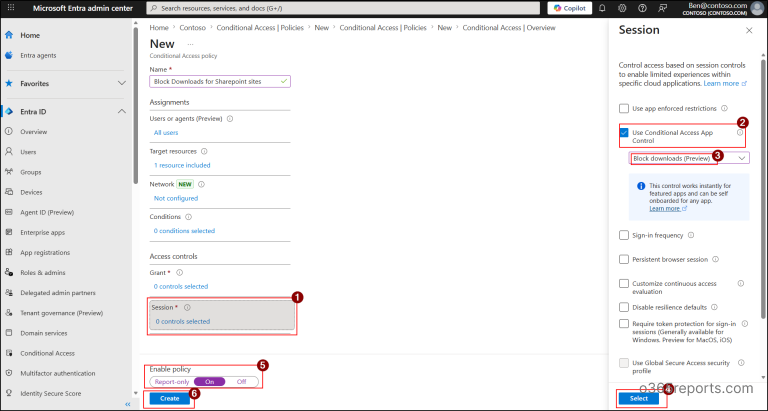768x411 pixels.
Task: Click Learn more in the info box
Action: 669,209
